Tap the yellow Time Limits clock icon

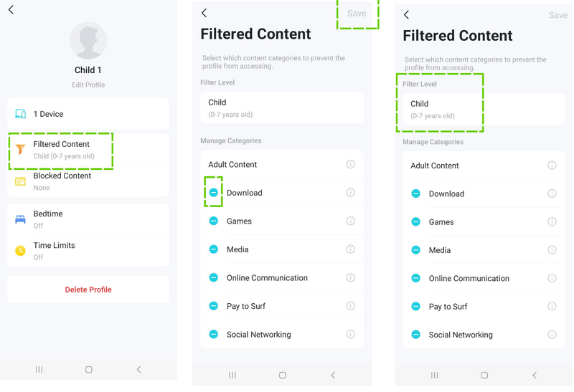(x=21, y=251)
